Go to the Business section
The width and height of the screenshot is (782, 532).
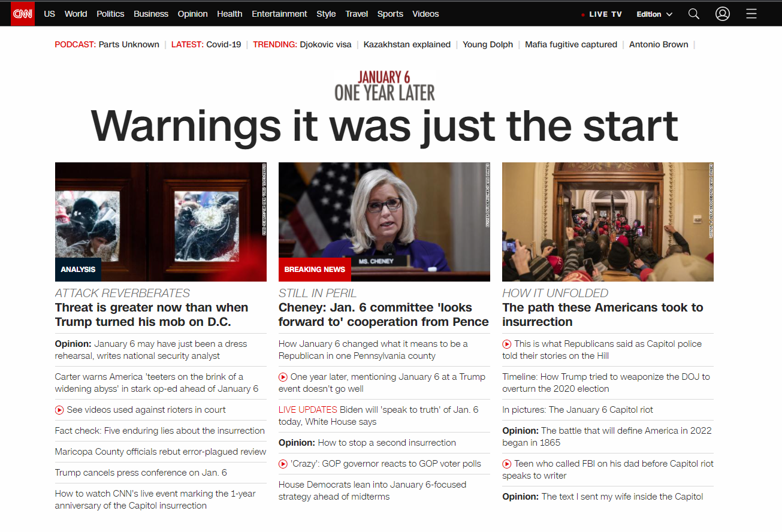click(151, 14)
